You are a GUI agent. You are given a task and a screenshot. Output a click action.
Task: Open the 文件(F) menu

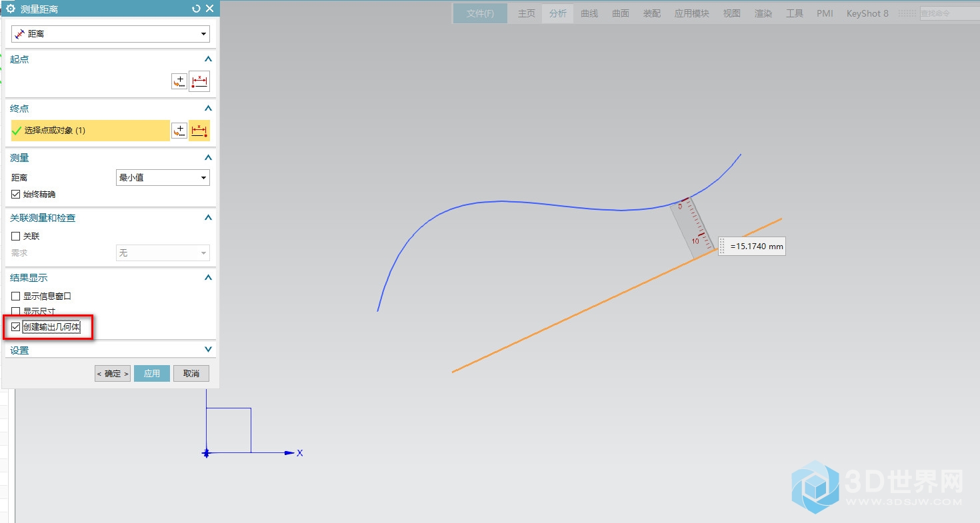click(480, 13)
